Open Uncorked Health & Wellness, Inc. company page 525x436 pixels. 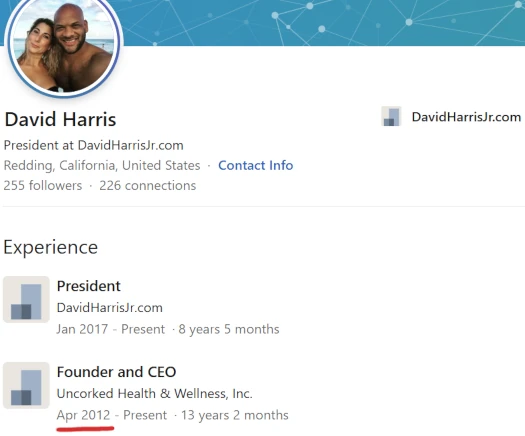click(154, 393)
